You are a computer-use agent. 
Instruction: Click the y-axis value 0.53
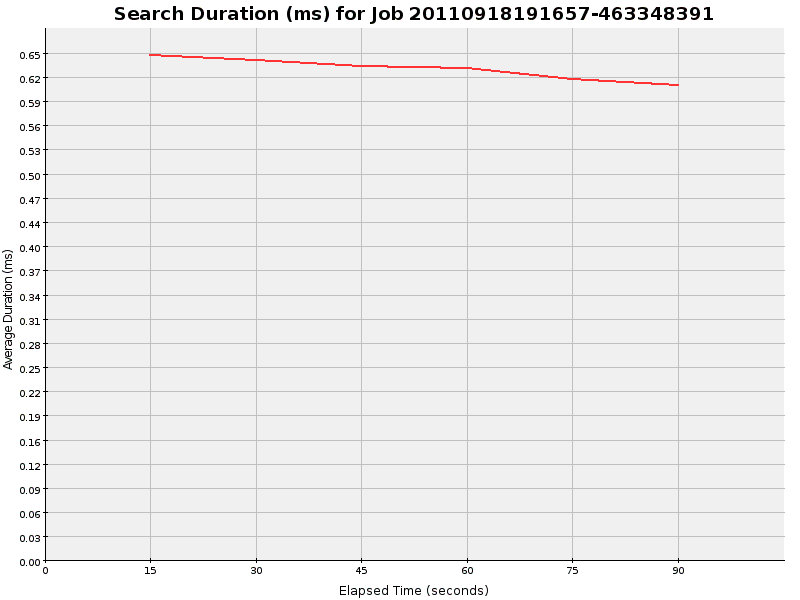pyautogui.click(x=30, y=152)
